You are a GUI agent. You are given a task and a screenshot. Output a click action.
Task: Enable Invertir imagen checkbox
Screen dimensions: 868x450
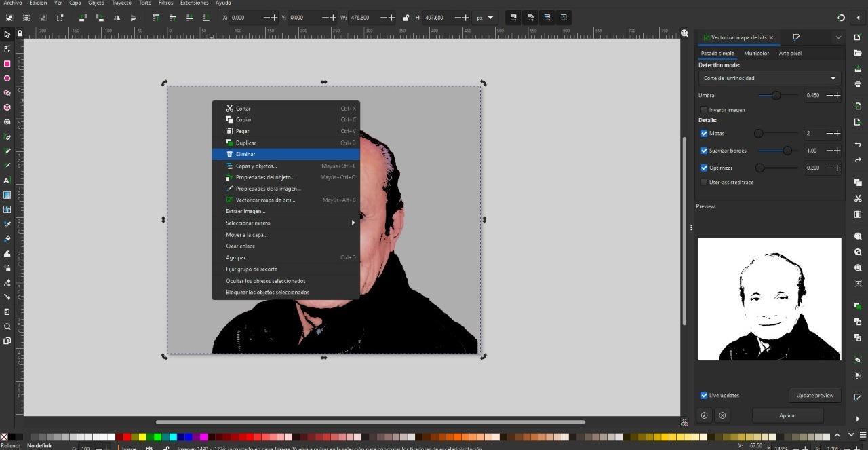[704, 109]
